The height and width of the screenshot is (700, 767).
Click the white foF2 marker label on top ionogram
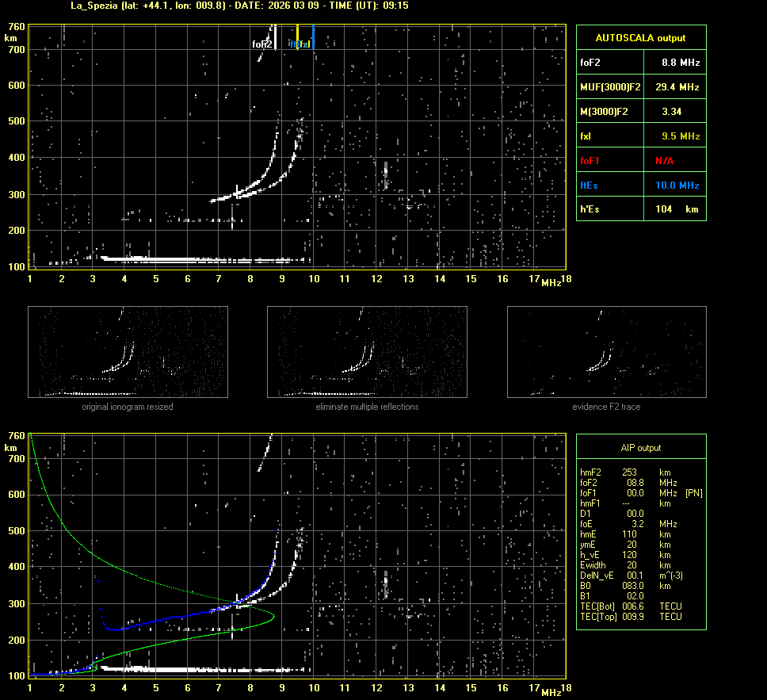click(261, 44)
